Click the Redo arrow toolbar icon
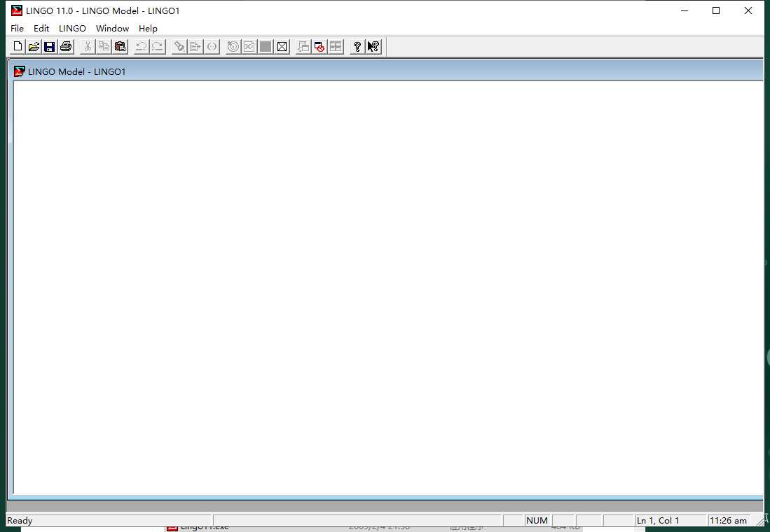770x532 pixels. point(158,47)
